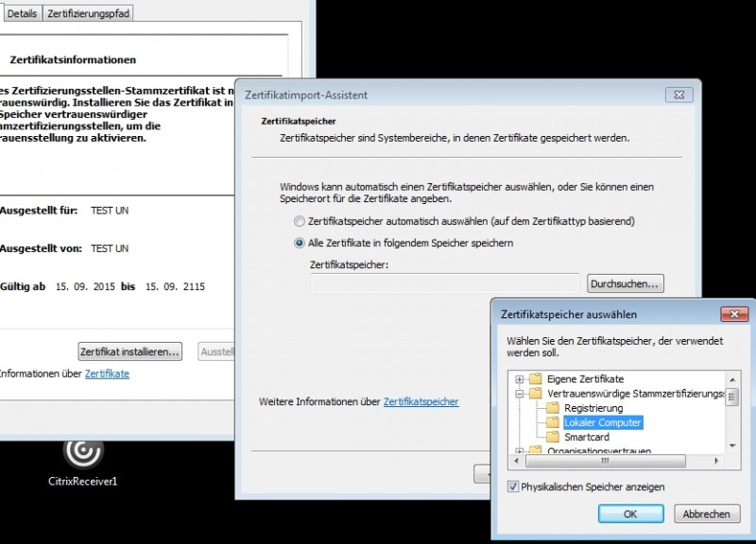Select Zertifikatspeicher automatisch auswählen radio option

[x=300, y=221]
